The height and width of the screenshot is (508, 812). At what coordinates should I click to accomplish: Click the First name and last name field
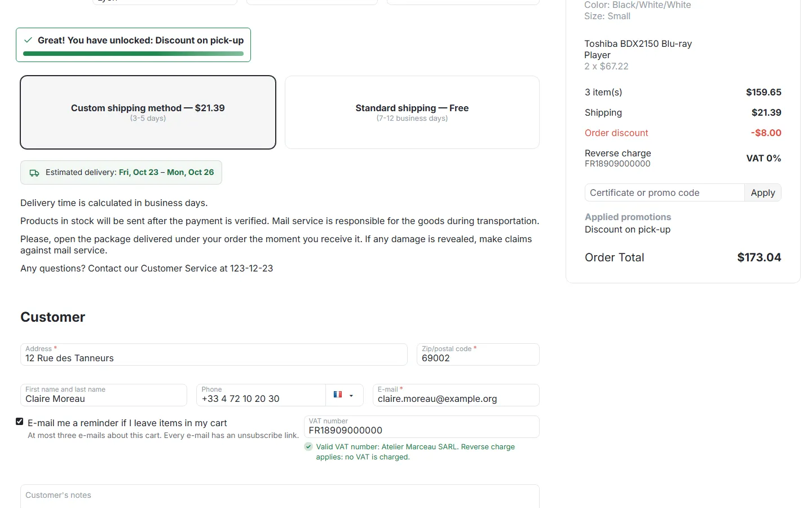click(104, 395)
